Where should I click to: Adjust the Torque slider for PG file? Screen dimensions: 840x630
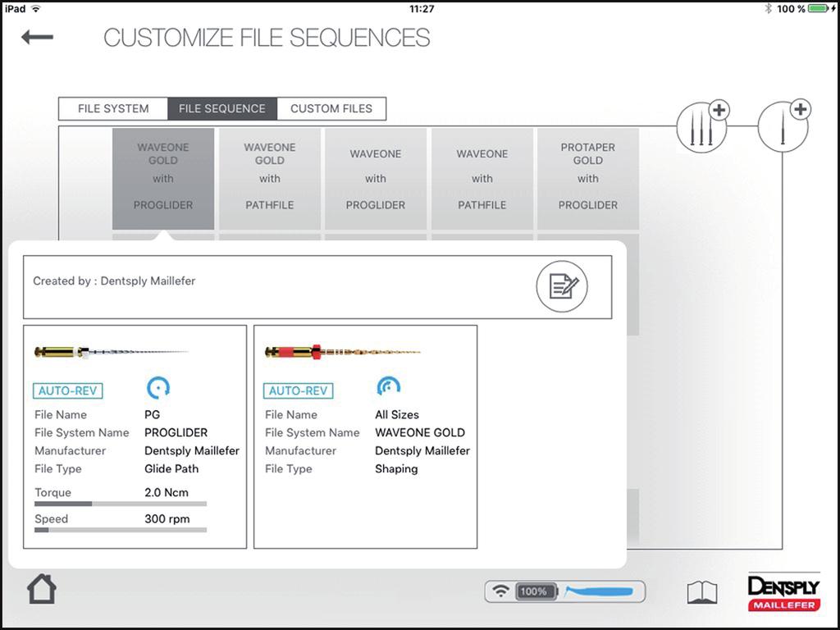coord(121,504)
